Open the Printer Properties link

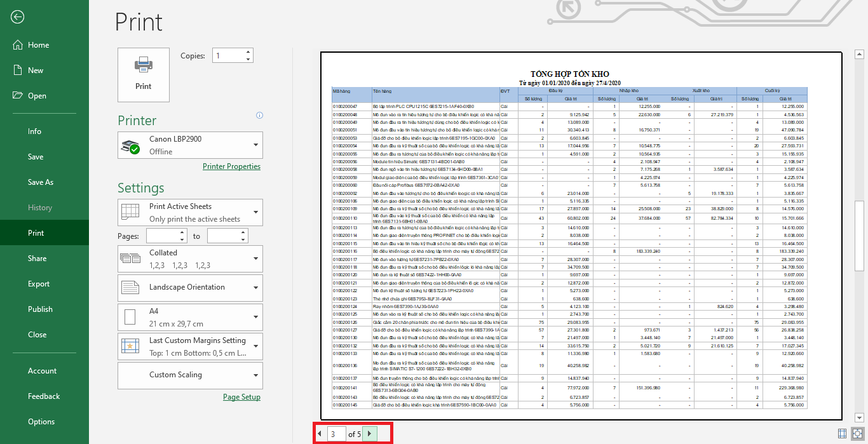click(x=231, y=166)
